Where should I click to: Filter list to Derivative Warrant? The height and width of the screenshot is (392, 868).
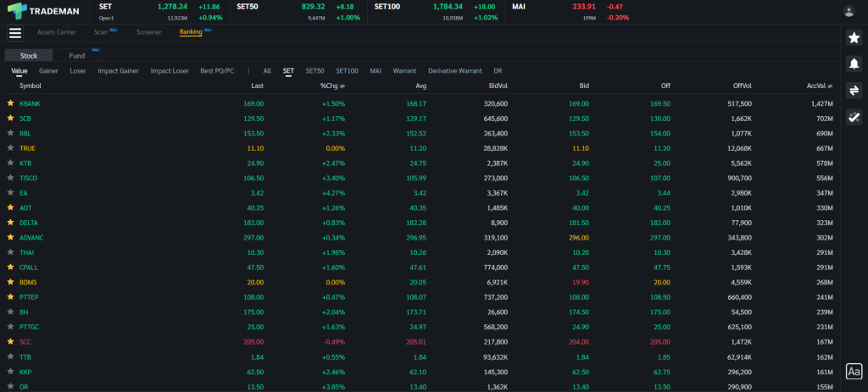pyautogui.click(x=455, y=71)
